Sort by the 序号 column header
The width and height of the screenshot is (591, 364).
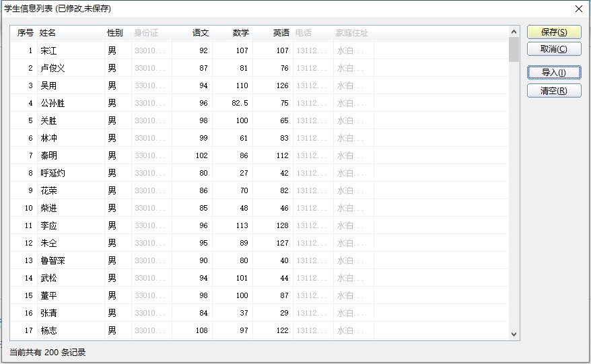[26, 33]
